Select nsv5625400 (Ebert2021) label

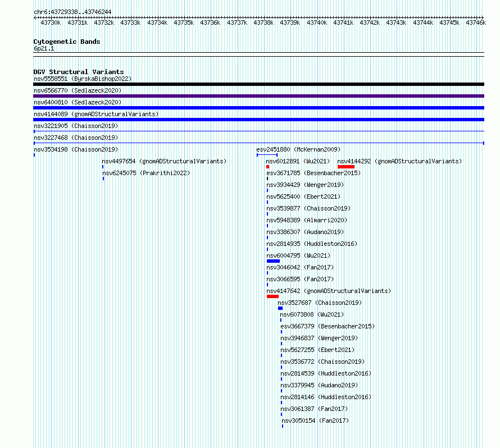303,196
